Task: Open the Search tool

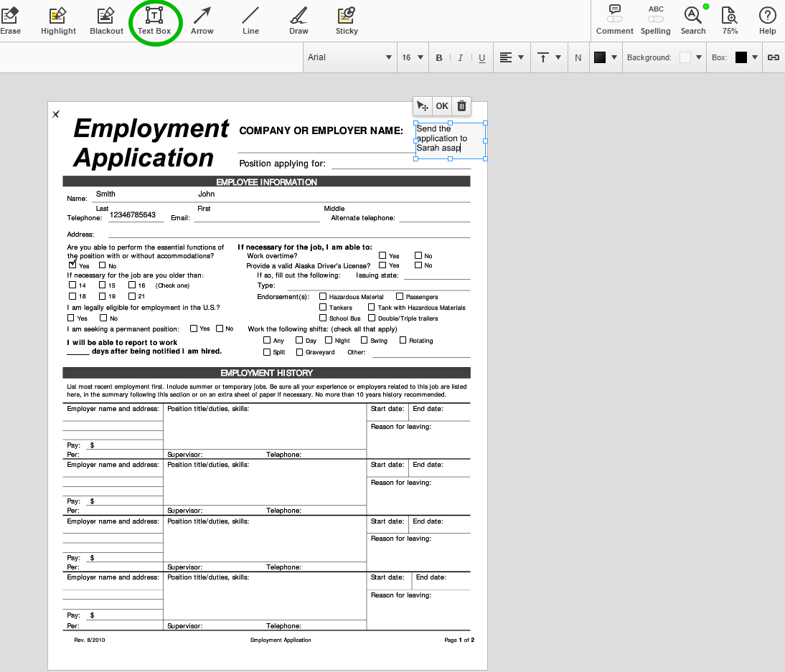Action: tap(693, 21)
